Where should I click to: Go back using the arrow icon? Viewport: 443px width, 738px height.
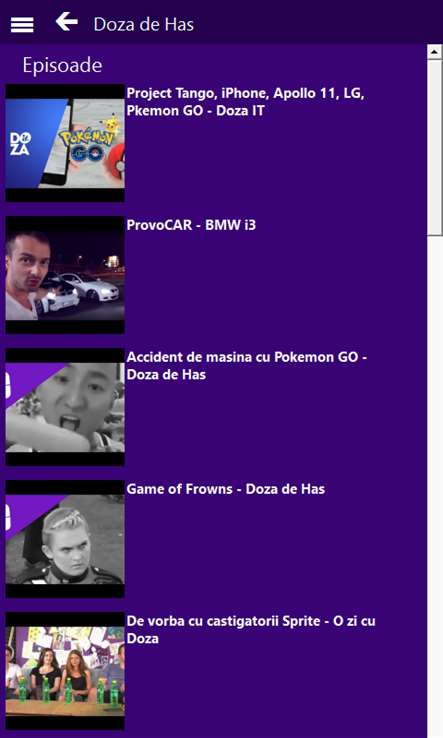tap(66, 22)
